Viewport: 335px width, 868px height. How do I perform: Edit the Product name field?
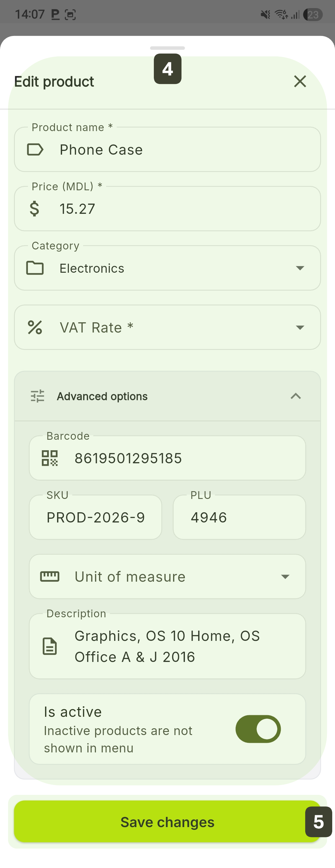click(182, 150)
